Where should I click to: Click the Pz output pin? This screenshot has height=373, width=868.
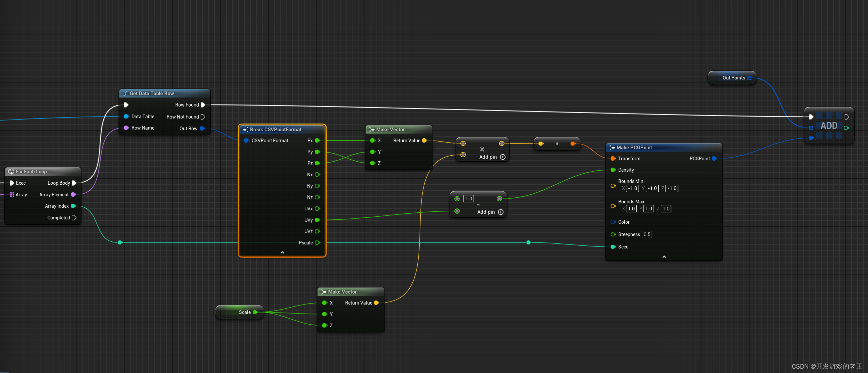pos(317,163)
